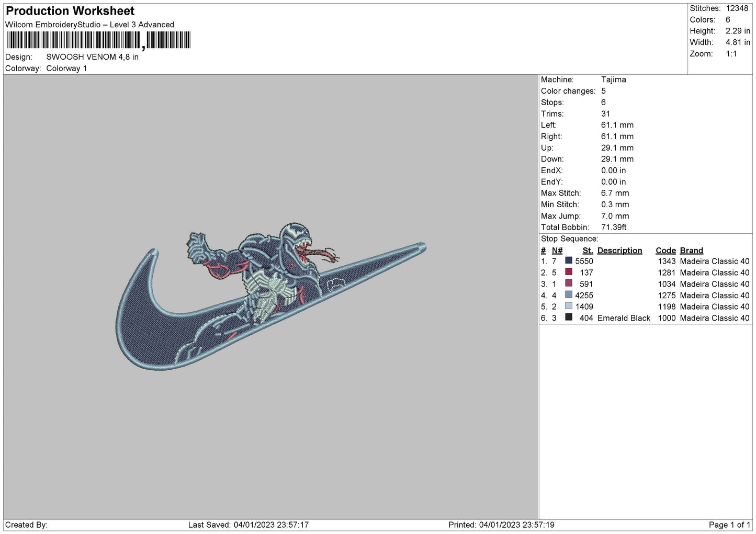The image size is (756, 534).
Task: Click the Description column header
Action: point(619,251)
